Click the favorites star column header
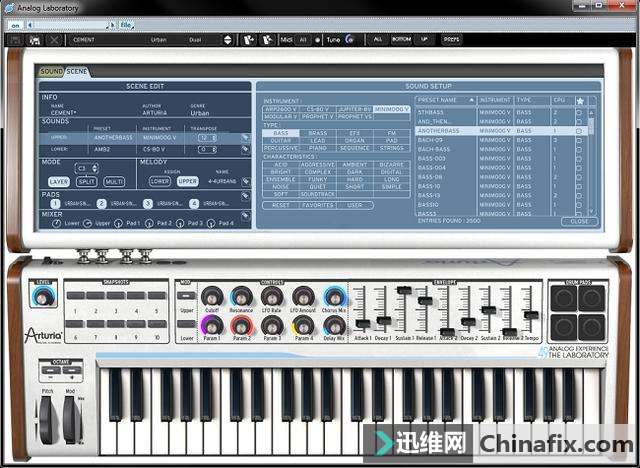 point(580,100)
